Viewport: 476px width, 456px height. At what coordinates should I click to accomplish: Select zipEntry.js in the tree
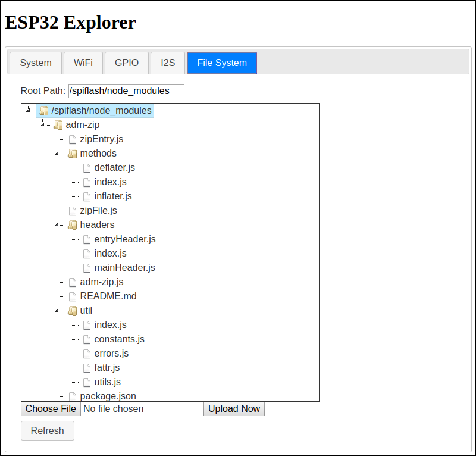102,139
